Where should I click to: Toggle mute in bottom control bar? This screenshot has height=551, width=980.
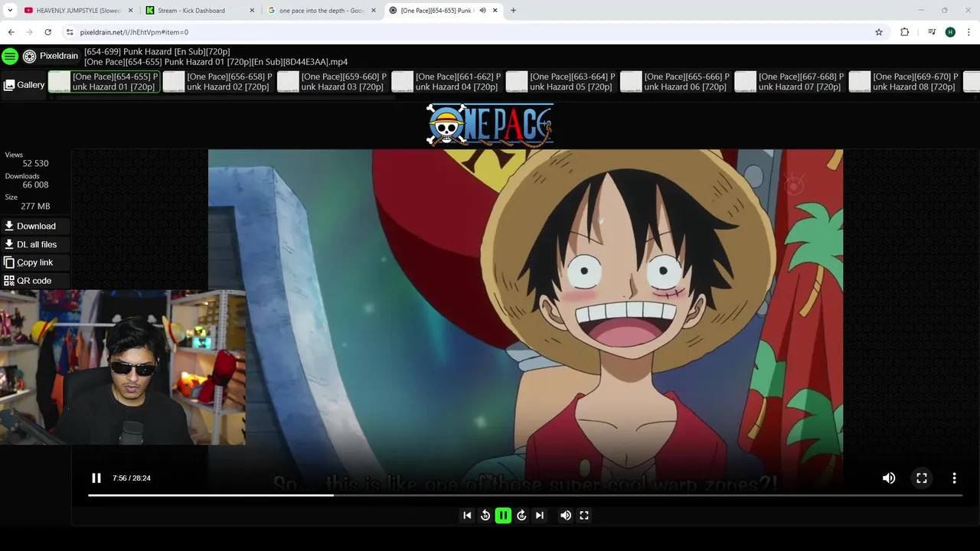coord(566,516)
